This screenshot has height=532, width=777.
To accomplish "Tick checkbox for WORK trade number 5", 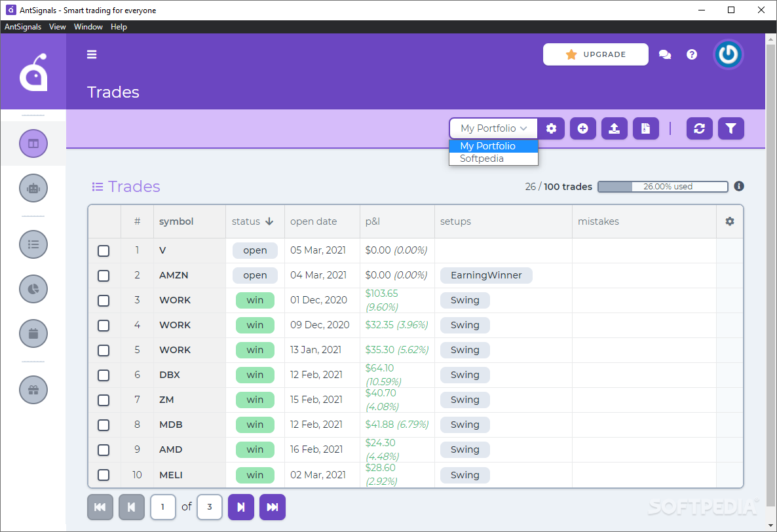I will (x=104, y=351).
